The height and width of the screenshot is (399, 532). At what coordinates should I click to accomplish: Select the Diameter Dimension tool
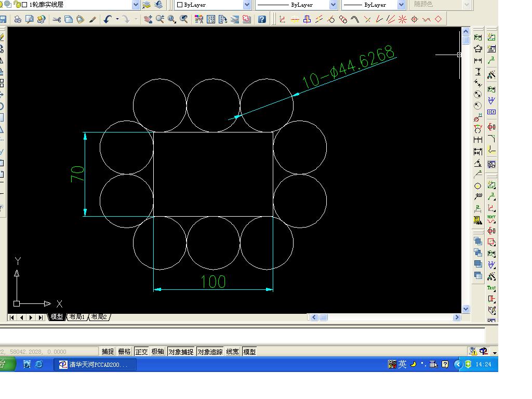click(x=478, y=95)
